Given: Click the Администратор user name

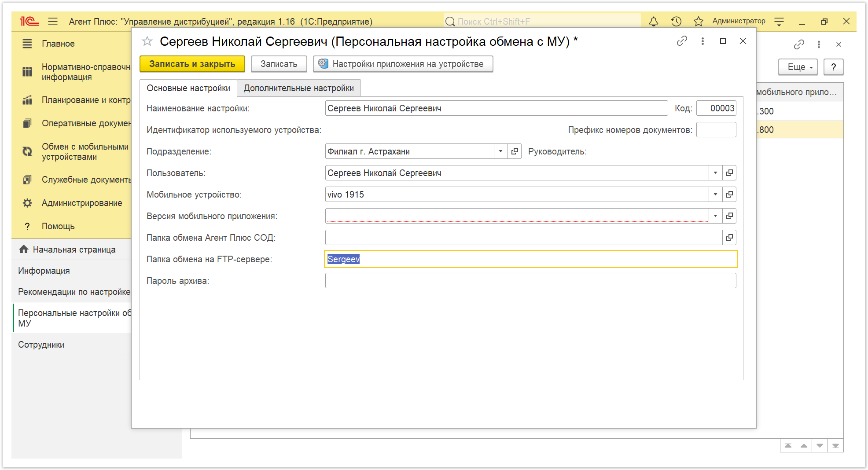Looking at the screenshot, I should (739, 21).
